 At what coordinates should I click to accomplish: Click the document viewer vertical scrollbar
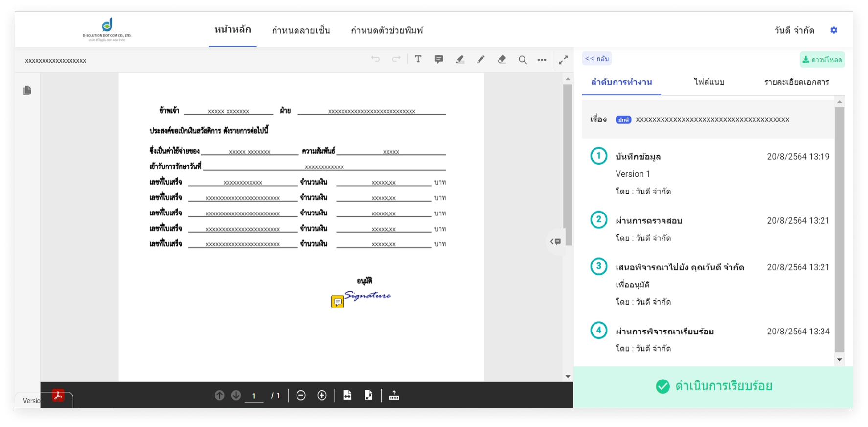pos(568,164)
